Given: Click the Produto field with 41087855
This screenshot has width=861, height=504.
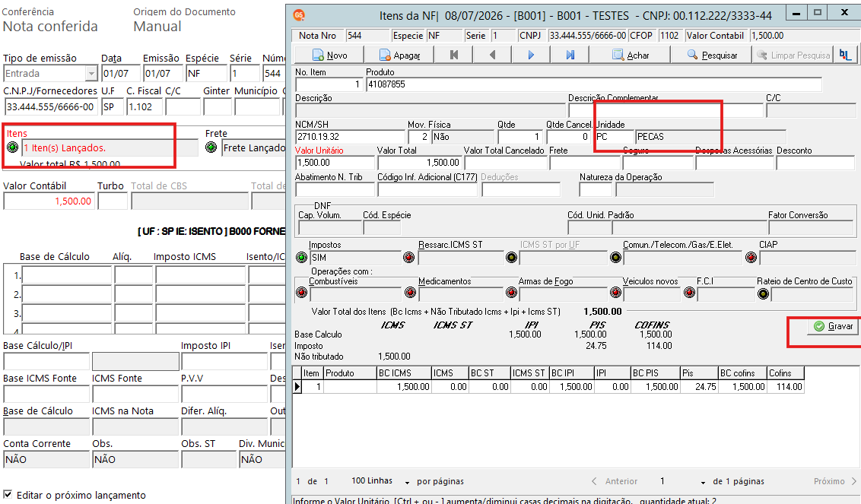Looking at the screenshot, I should pos(594,84).
